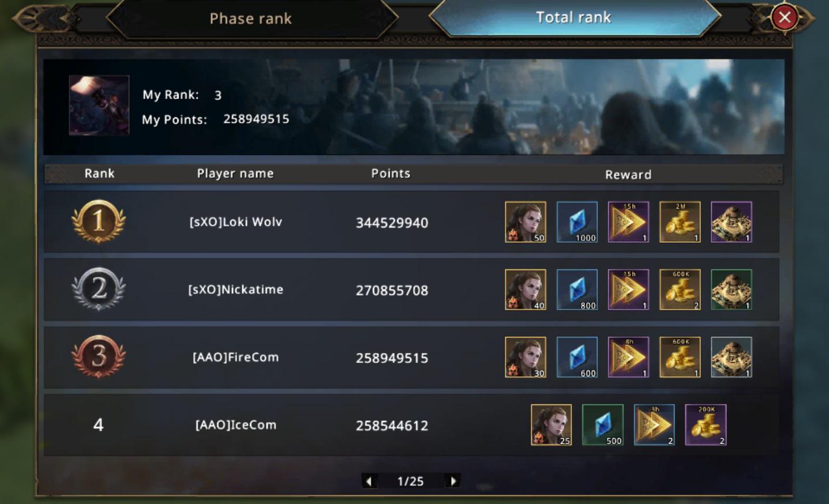Tap rank 4 green crystal reward 500
The image size is (829, 504).
coord(603,425)
